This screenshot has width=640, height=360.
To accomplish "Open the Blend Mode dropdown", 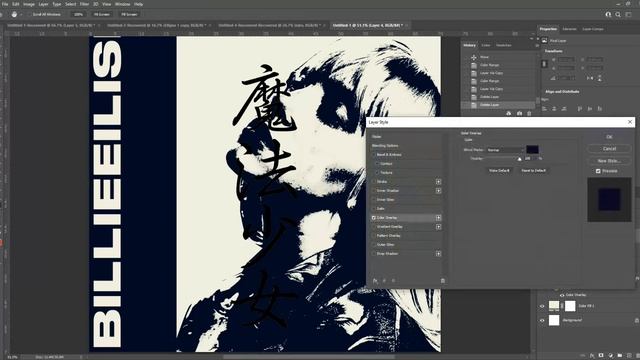I will tap(504, 150).
